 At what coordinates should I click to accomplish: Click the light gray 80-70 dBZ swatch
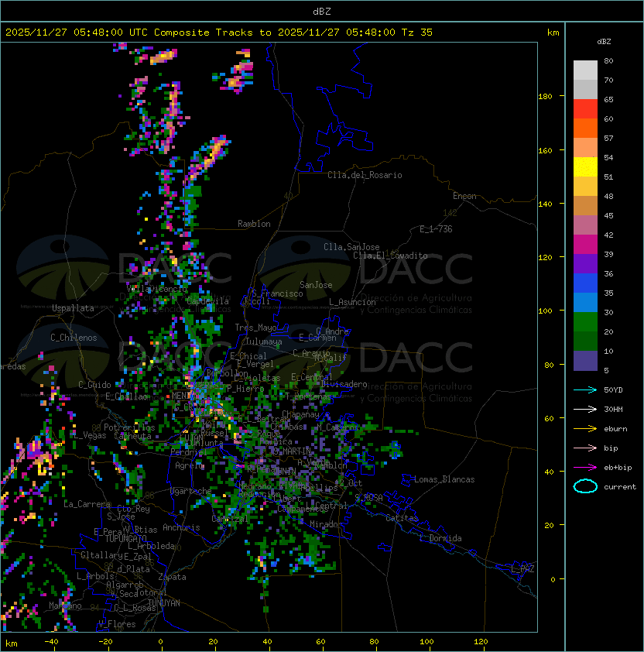(585, 70)
